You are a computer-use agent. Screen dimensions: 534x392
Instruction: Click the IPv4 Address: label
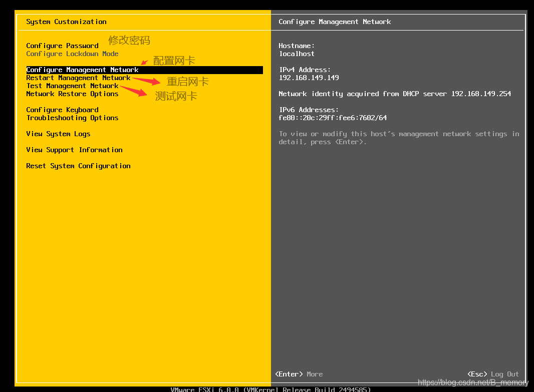point(305,70)
